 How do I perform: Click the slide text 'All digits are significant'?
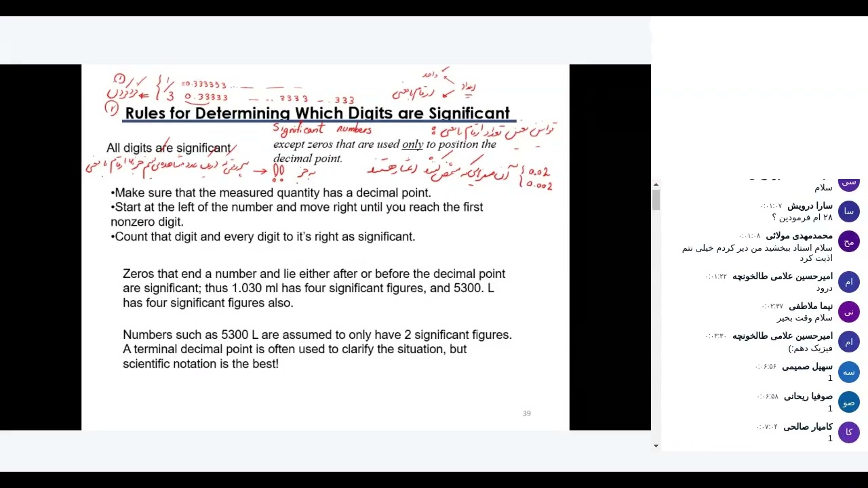pyautogui.click(x=169, y=148)
